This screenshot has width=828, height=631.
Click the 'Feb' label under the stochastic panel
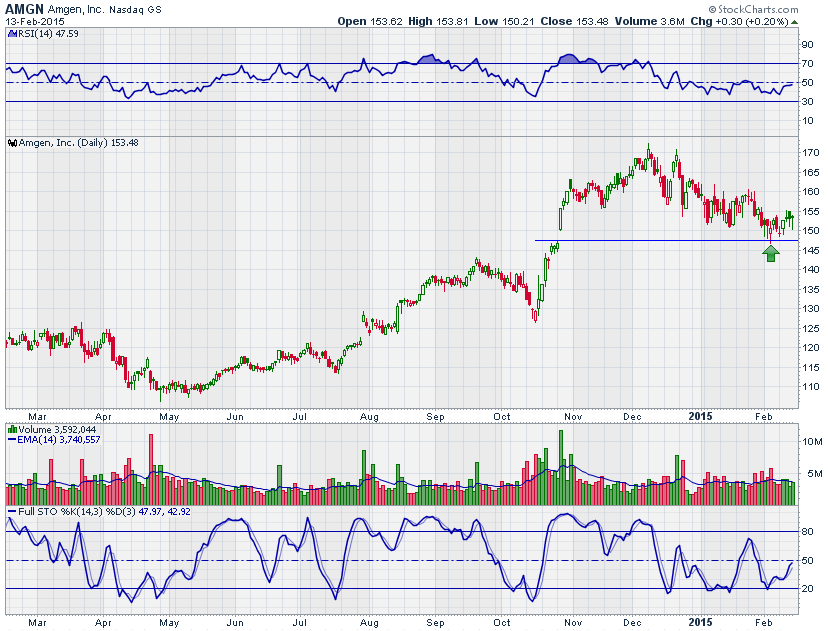[764, 623]
